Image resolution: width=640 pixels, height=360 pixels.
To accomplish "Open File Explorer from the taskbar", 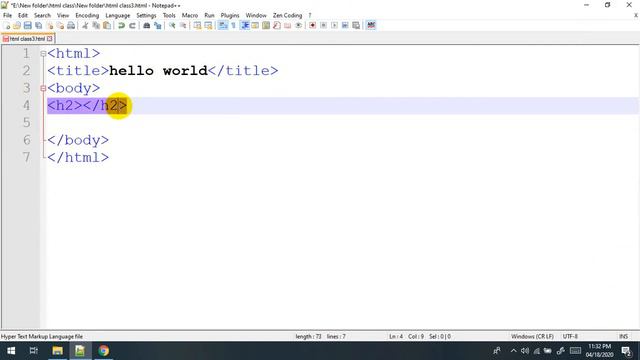I will pyautogui.click(x=58, y=351).
